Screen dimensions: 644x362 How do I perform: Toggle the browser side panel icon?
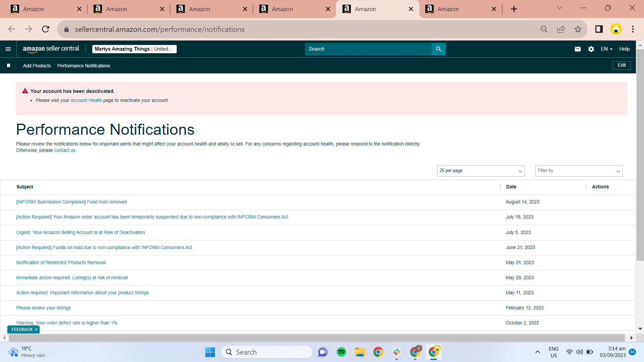click(x=599, y=29)
